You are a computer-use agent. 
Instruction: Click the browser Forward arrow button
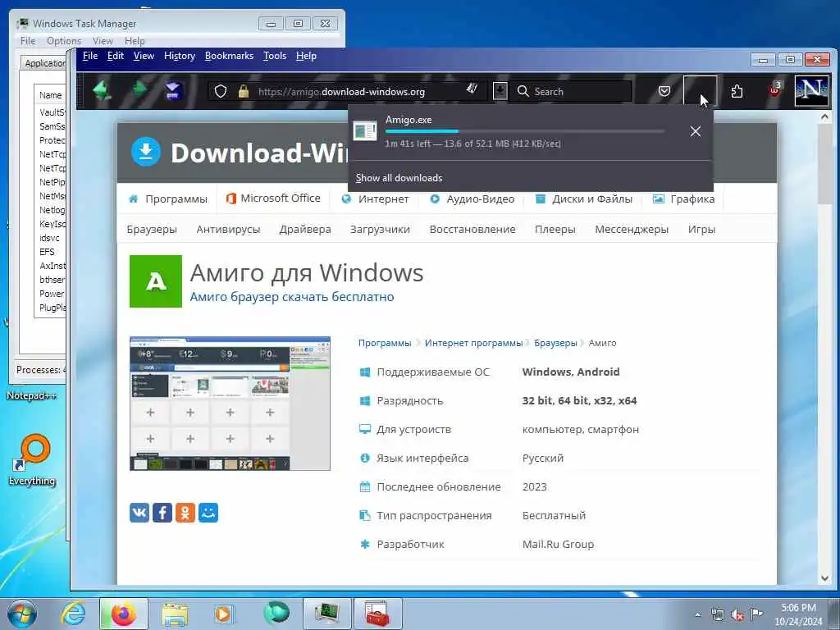point(139,89)
